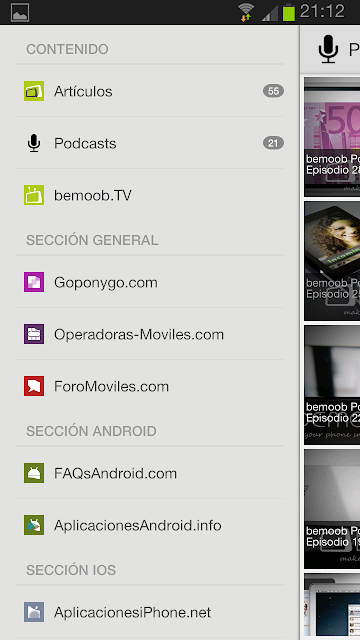The image size is (360, 640).
Task: Go to the FAQsAndroid.com section
Action: (x=150, y=473)
